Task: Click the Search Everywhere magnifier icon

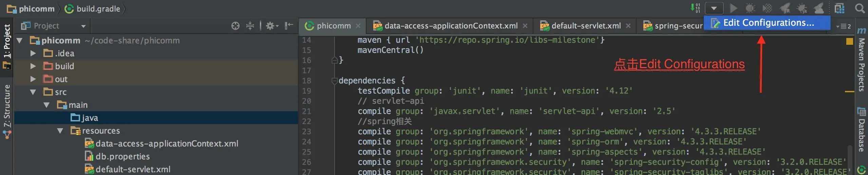Action: pyautogui.click(x=860, y=8)
